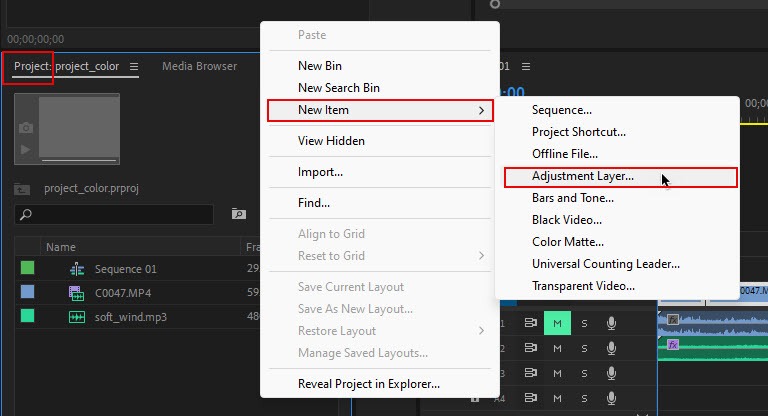Open the Project panel hamburger menu
The image size is (768, 416).
click(x=134, y=67)
